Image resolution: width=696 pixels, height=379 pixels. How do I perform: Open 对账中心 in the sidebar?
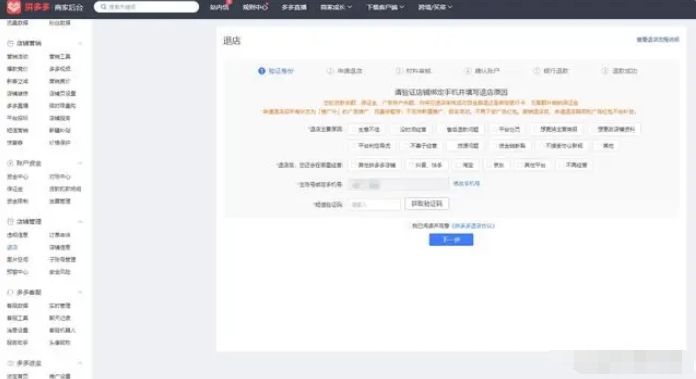click(60, 177)
